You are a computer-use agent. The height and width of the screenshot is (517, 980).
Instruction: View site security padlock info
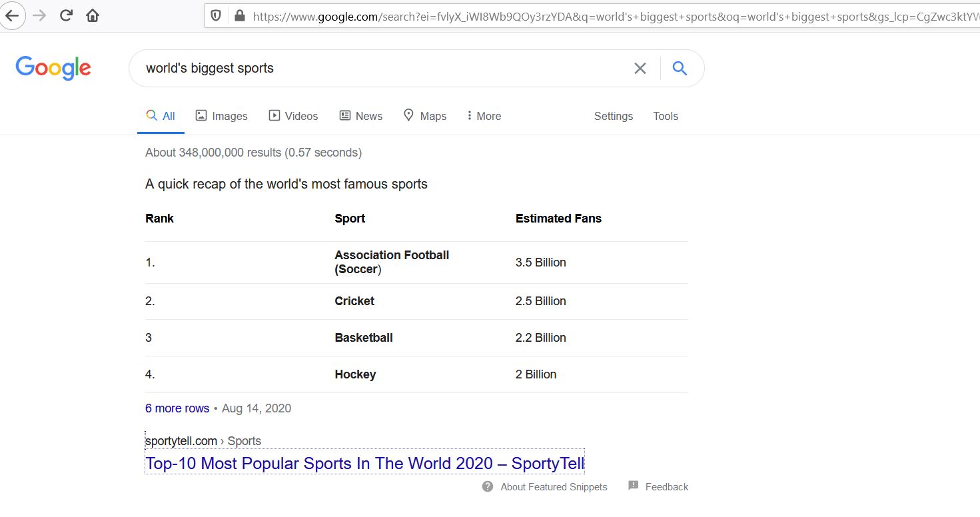[239, 15]
